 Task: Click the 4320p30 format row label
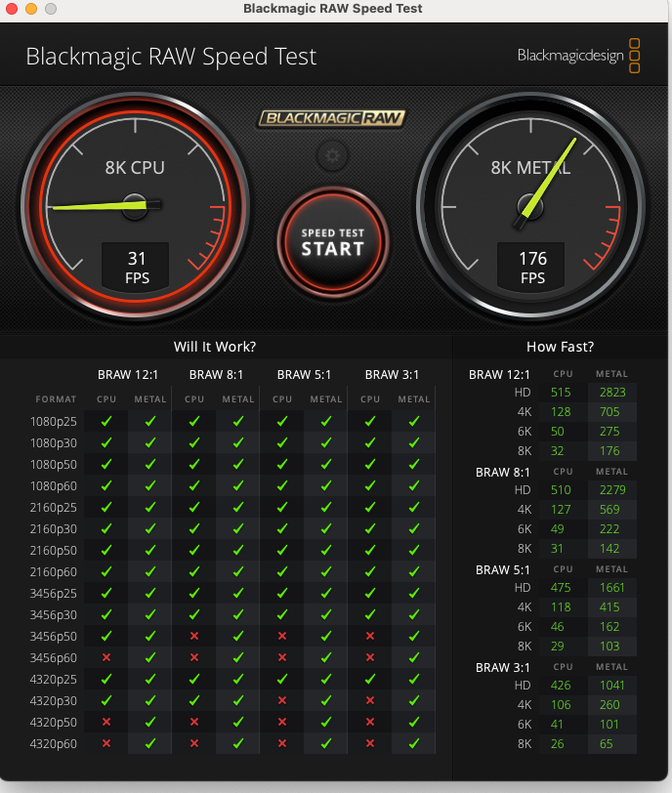(54, 700)
